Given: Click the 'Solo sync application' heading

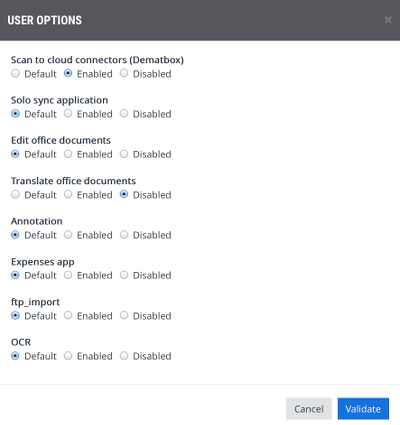Looking at the screenshot, I should point(59,100).
